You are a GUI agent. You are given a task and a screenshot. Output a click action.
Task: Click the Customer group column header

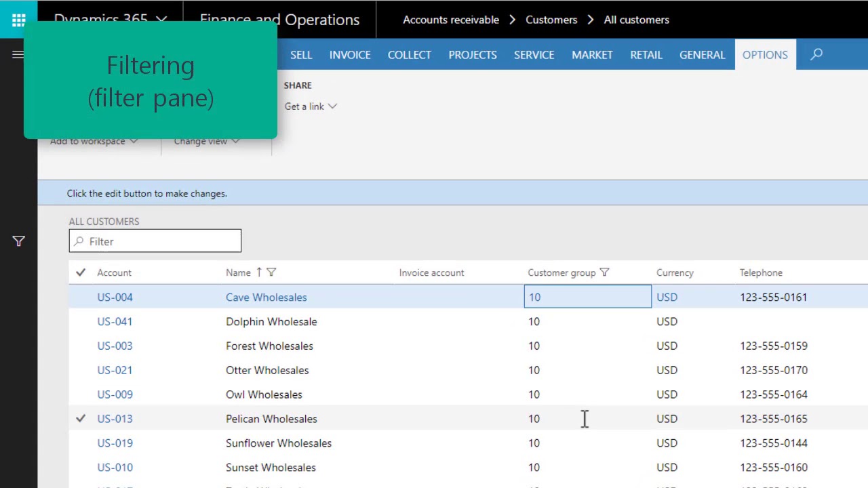pos(561,272)
